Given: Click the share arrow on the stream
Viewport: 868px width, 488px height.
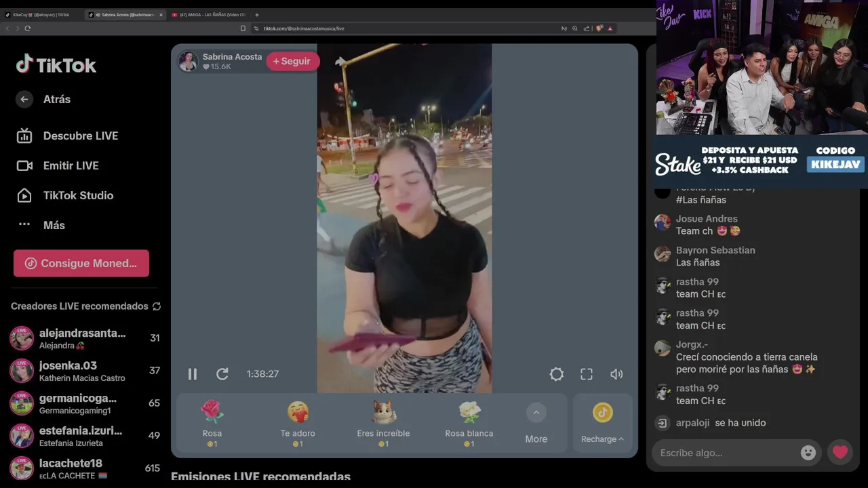Looking at the screenshot, I should point(340,61).
